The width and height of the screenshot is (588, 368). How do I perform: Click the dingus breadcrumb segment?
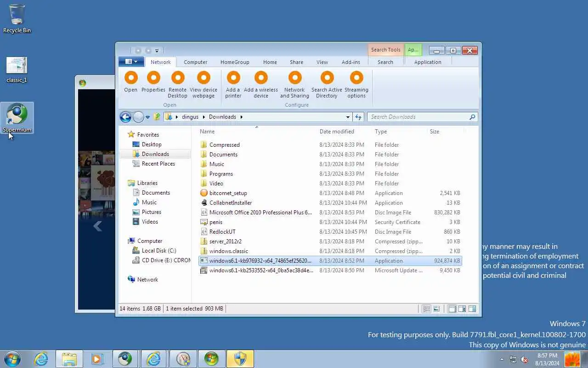coord(190,117)
